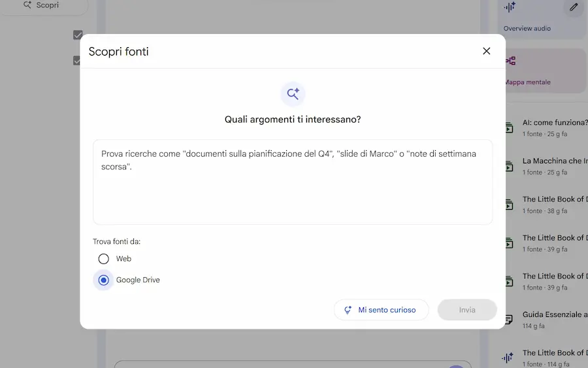The height and width of the screenshot is (368, 588).
Task: Toggle the lower source checkbox on the left
Action: coord(77,61)
